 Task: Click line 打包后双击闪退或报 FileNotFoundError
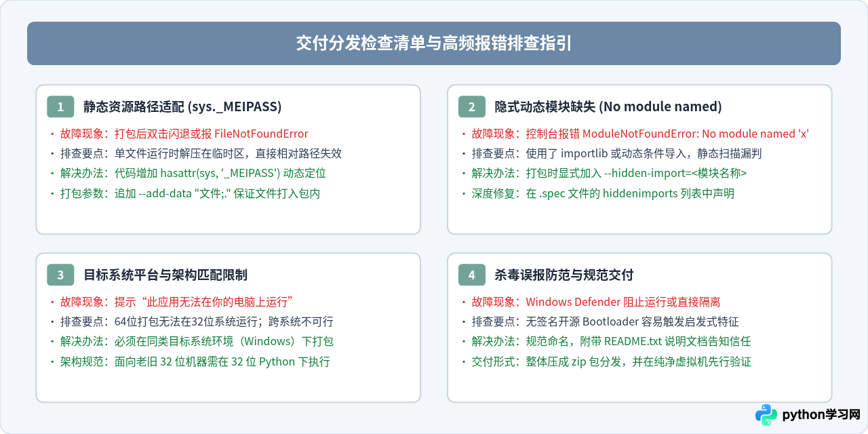tap(178, 134)
